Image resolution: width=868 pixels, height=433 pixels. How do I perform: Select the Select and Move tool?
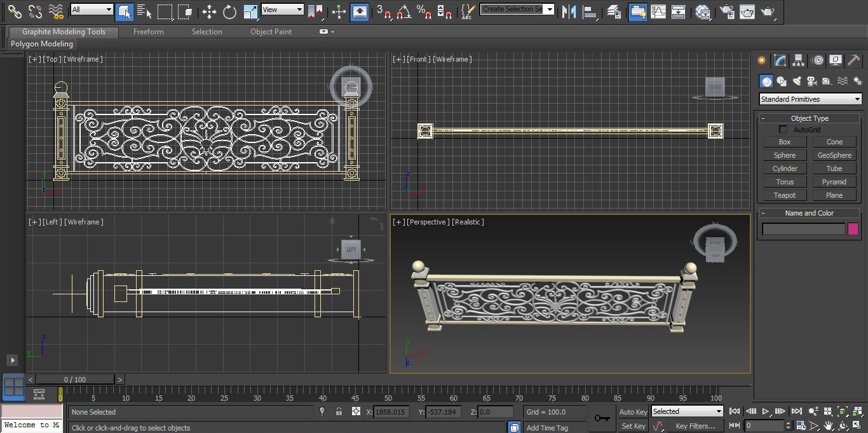(209, 11)
